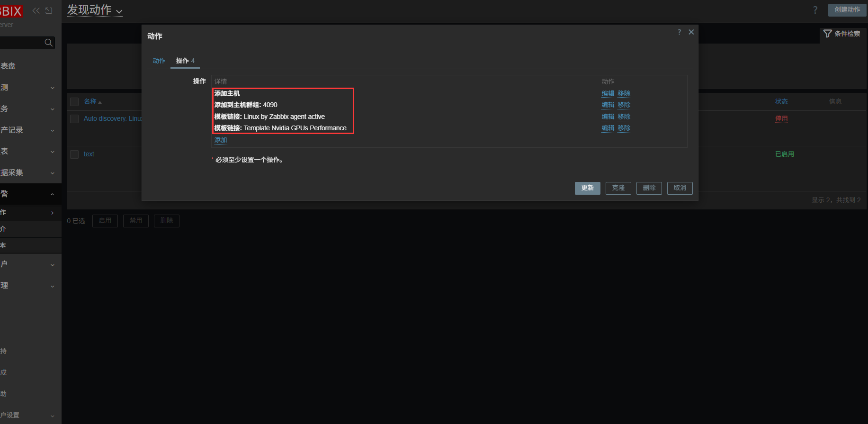Viewport: 868px width, 424px height.
Task: Open the help question mark in dialog
Action: tap(680, 32)
